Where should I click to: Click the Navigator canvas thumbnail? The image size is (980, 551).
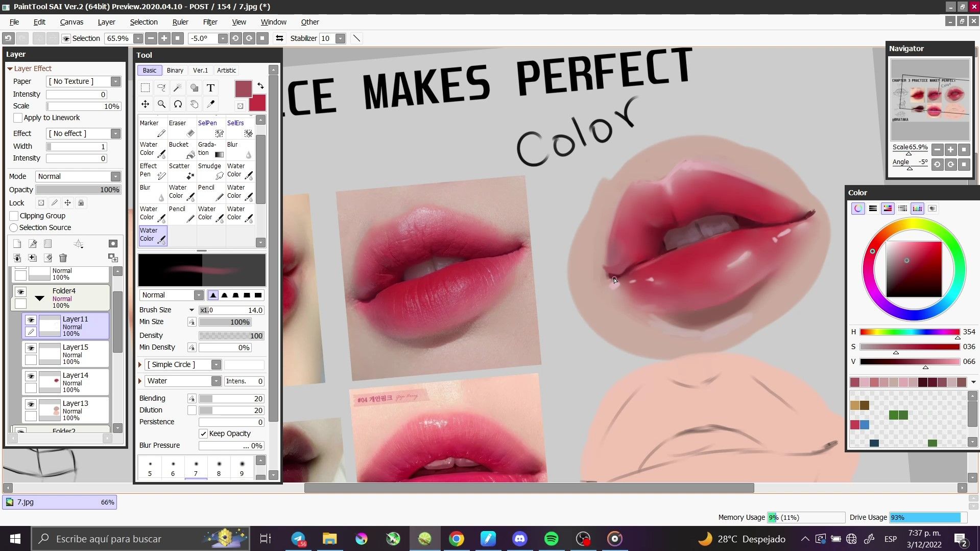pyautogui.click(x=930, y=99)
